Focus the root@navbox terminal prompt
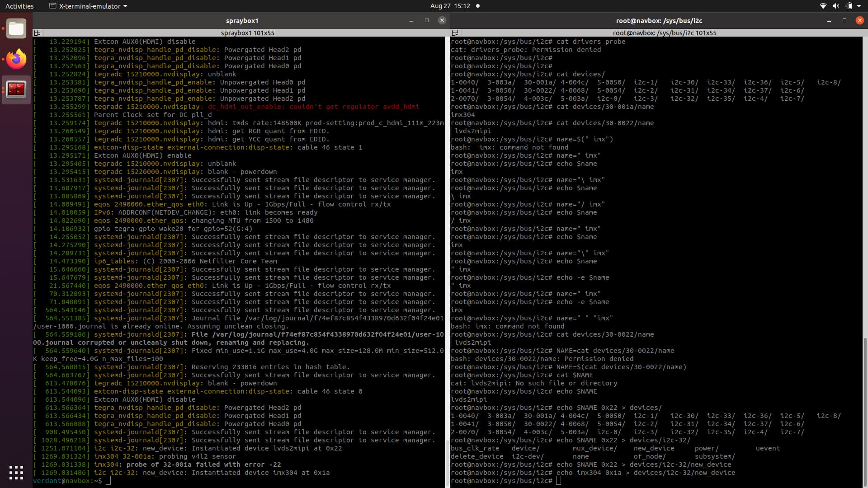This screenshot has height=488, width=868. point(559,481)
